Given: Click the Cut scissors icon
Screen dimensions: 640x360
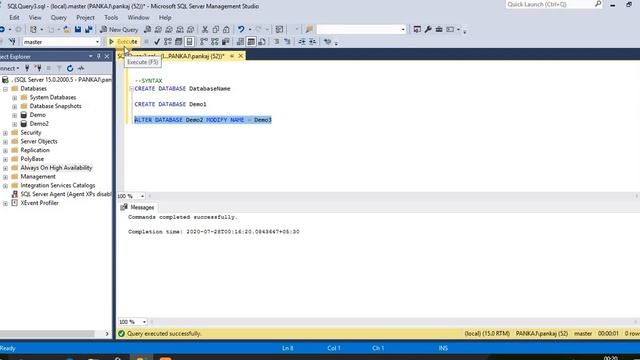Looking at the screenshot, I should coord(205,29).
